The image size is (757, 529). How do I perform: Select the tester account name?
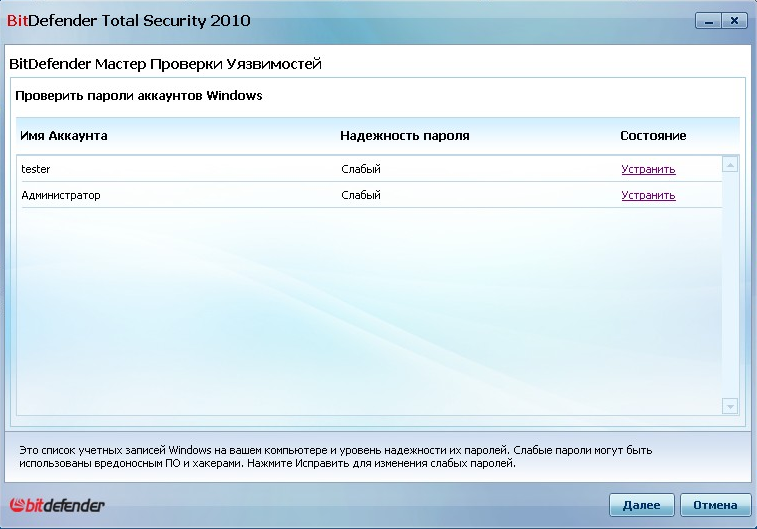click(x=35, y=169)
